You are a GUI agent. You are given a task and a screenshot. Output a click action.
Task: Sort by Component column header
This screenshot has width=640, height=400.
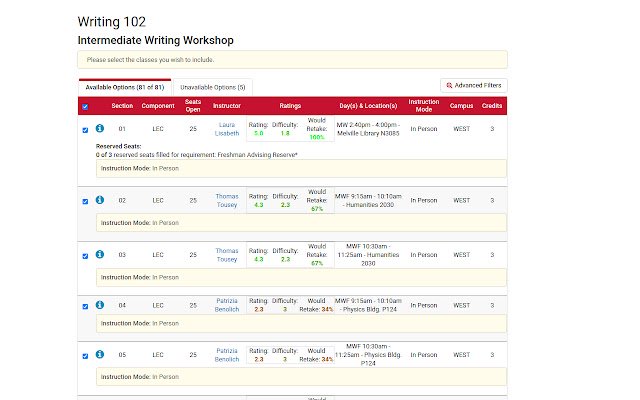click(x=158, y=106)
